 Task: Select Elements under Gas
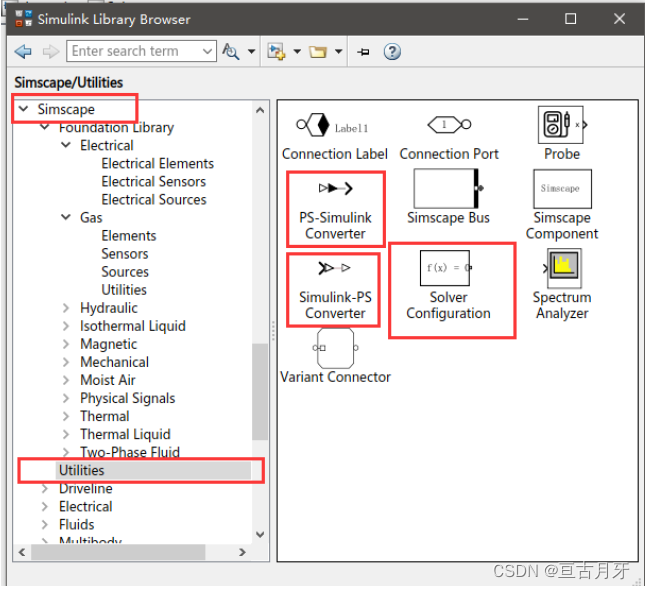(129, 236)
